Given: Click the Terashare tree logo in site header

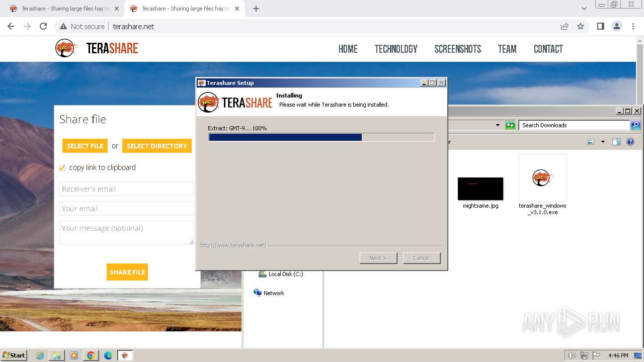Looking at the screenshot, I should pyautogui.click(x=66, y=48).
